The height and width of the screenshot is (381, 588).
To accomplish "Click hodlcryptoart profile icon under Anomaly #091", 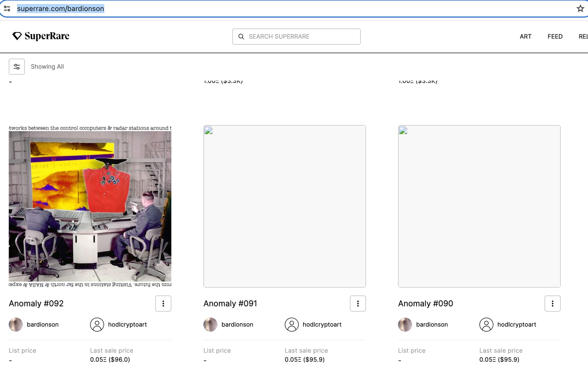I will (x=292, y=325).
